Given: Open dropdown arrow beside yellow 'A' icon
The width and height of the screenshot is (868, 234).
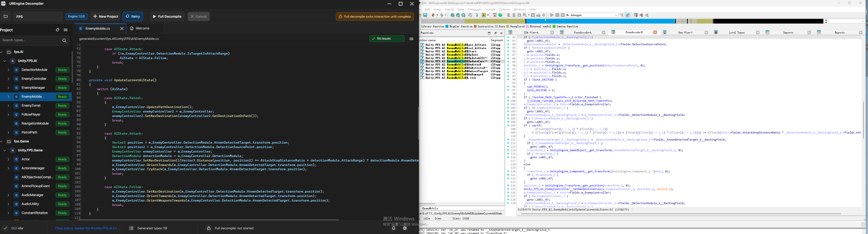Looking at the screenshot, I should click(488, 15).
